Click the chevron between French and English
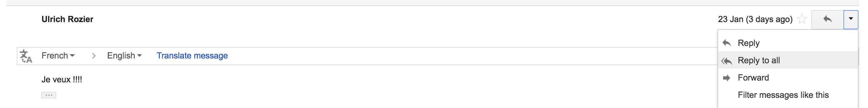The height and width of the screenshot is (108, 868). 94,56
